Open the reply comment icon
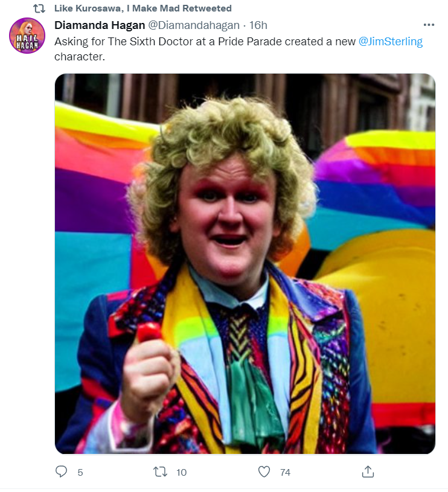The image size is (448, 492). tap(61, 471)
